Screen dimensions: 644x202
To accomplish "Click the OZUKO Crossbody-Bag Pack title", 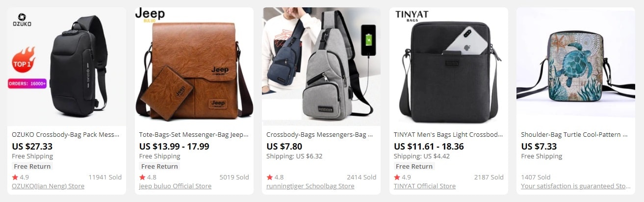I will [66, 134].
